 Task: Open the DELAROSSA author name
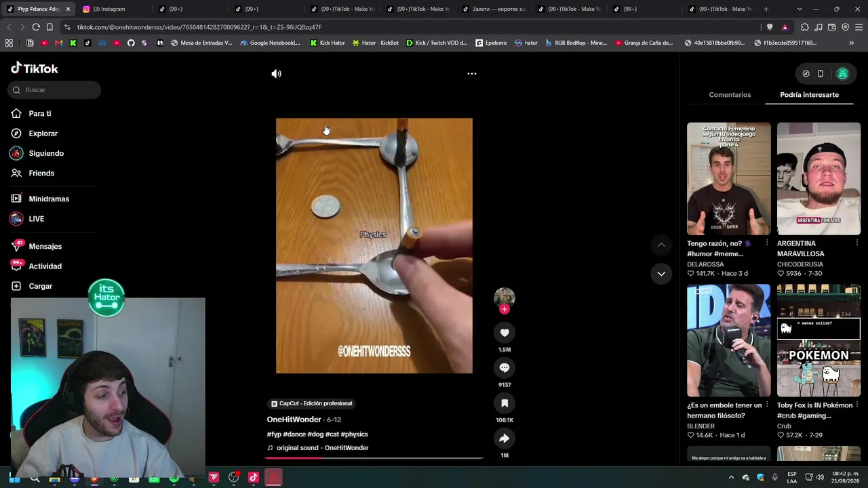coord(705,264)
